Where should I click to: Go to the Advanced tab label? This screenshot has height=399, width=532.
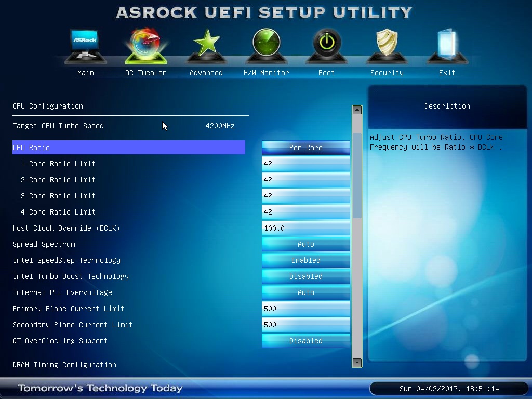[x=206, y=73]
